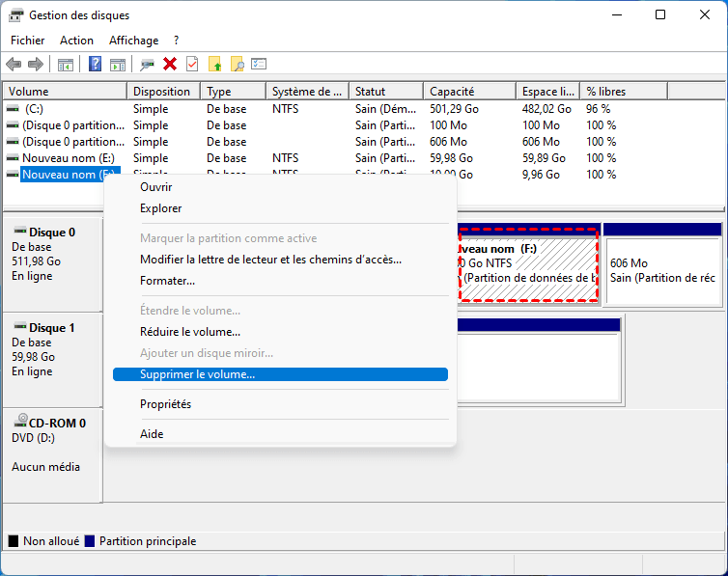Click the blue question mark Help icon
Screen dimensions: 728x576
click(x=96, y=64)
